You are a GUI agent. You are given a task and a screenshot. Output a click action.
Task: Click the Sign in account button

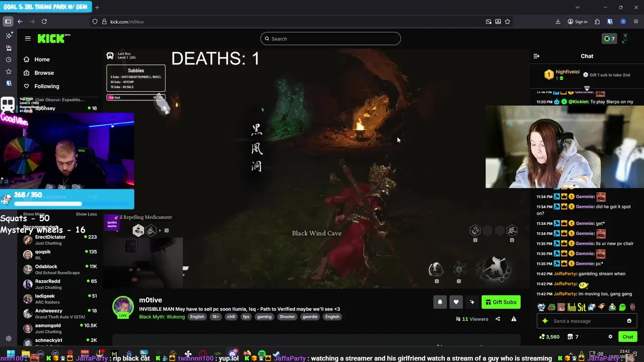pyautogui.click(x=578, y=22)
